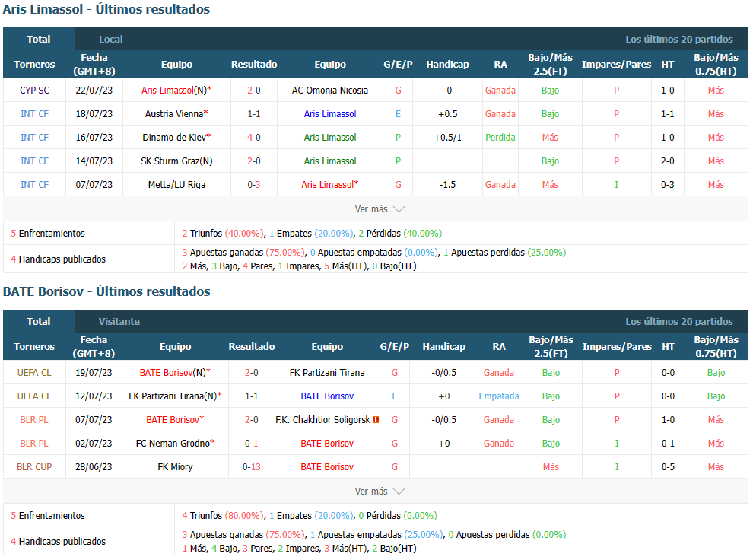Open the BLR PL link dated 02/07/23

34,444
